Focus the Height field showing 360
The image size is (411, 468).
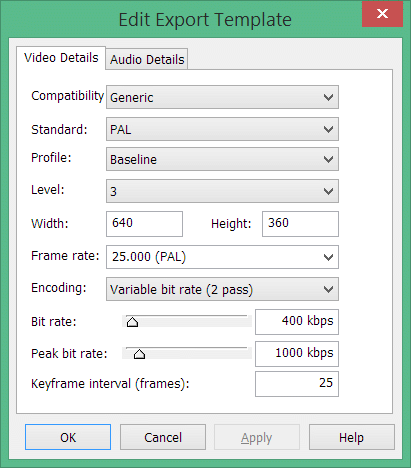300,224
